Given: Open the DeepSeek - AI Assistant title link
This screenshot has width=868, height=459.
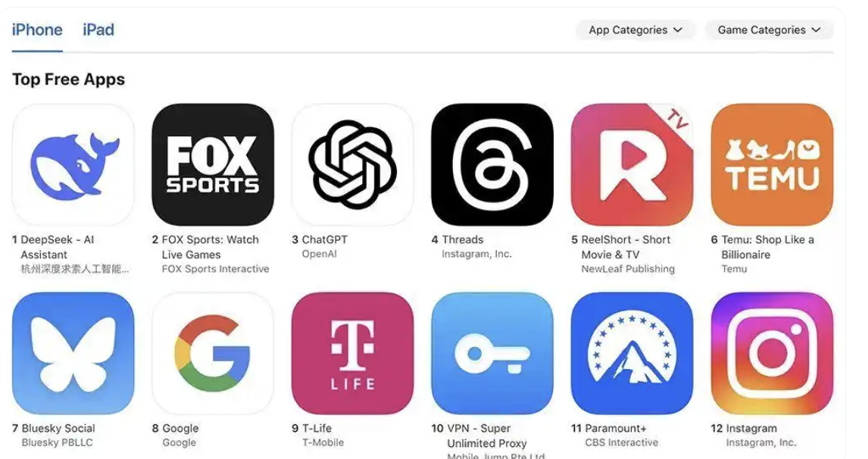Looking at the screenshot, I should click(58, 247).
